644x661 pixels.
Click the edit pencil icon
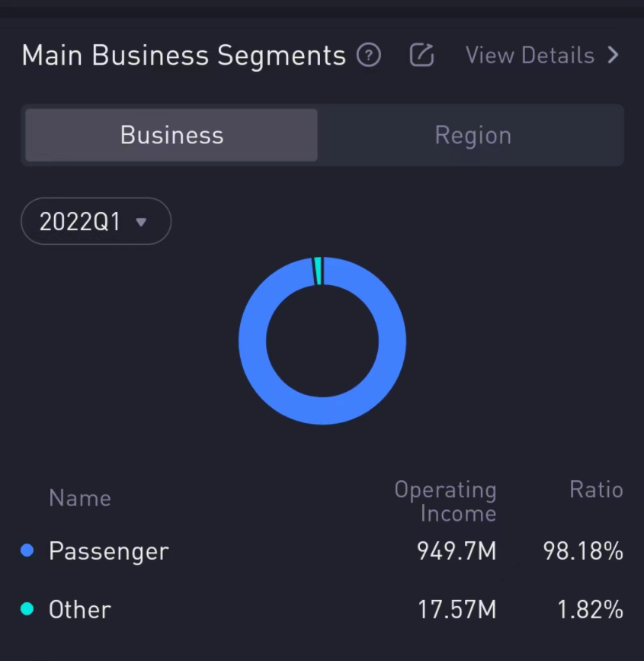click(x=421, y=56)
